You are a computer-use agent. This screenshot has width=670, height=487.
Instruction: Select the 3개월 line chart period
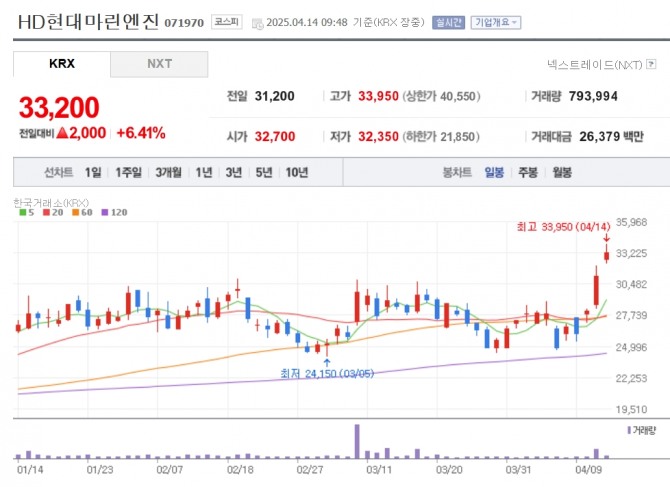pyautogui.click(x=168, y=173)
